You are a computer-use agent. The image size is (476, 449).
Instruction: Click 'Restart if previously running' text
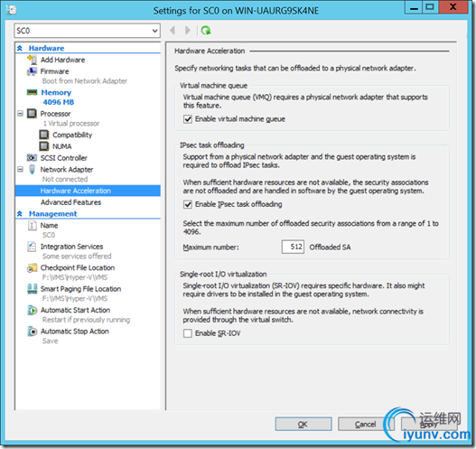click(86, 320)
